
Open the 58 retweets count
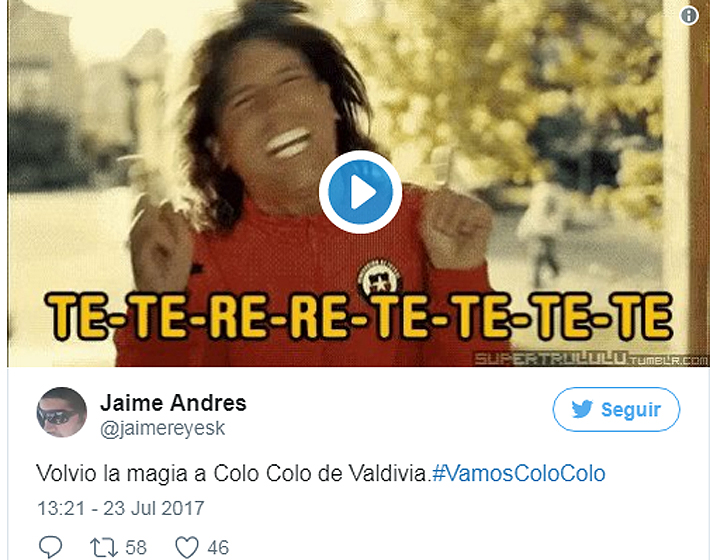(x=136, y=548)
